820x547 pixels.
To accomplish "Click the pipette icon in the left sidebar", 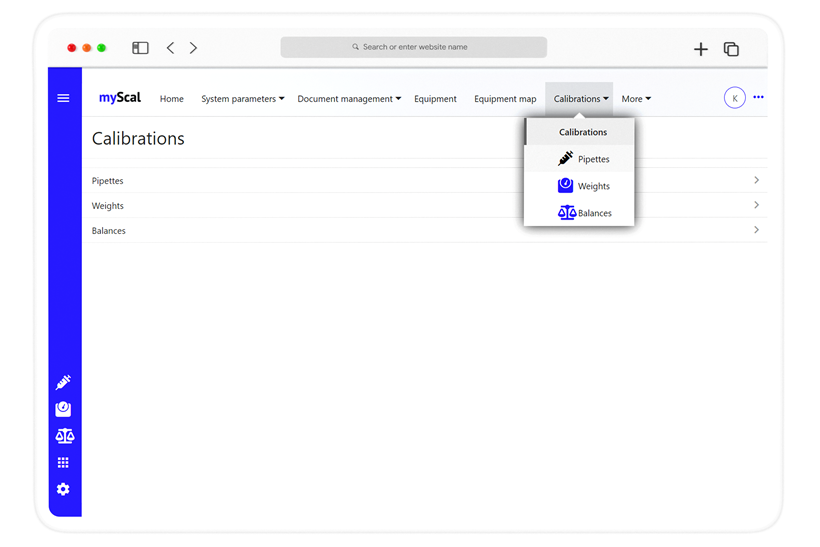I will pos(63,382).
